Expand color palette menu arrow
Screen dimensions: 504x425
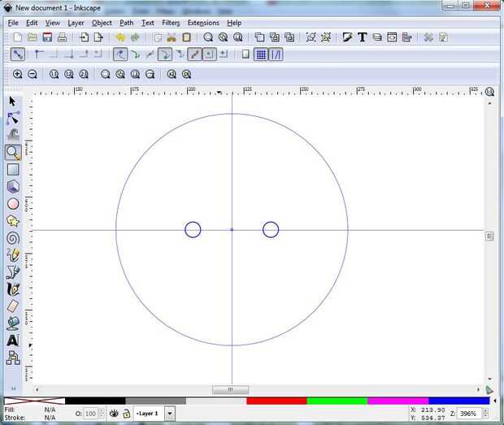495,401
